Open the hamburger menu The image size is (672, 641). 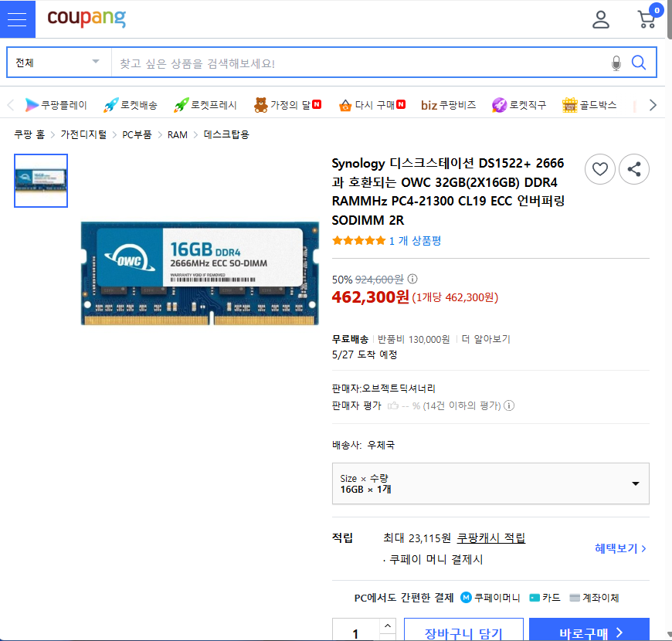click(17, 19)
